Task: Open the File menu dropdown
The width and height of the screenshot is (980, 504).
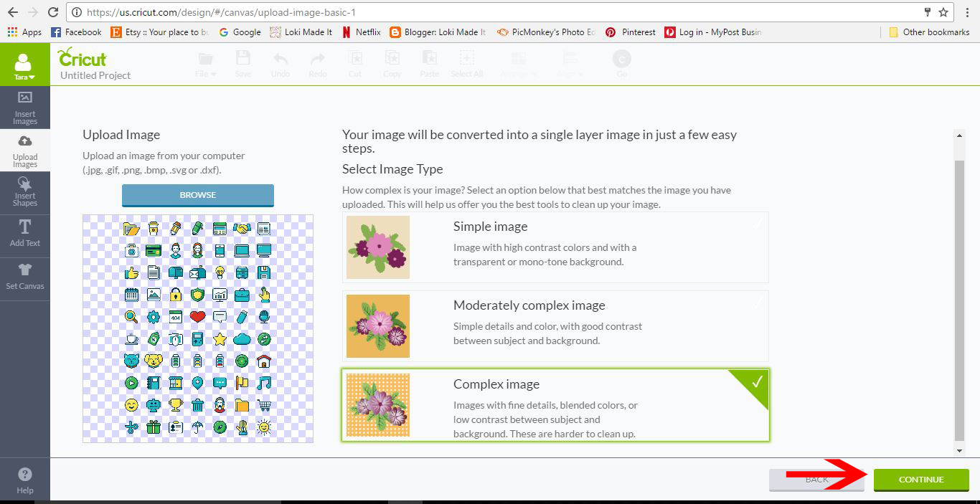Action: click(x=205, y=63)
